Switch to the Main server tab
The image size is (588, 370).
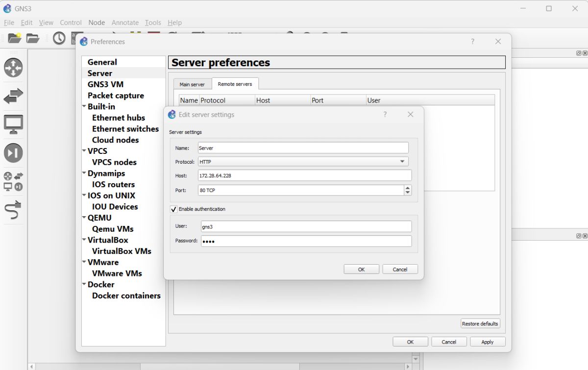pos(192,84)
